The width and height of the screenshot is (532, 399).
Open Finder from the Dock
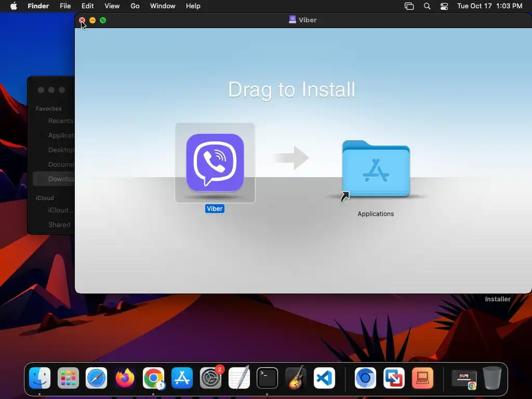click(39, 378)
